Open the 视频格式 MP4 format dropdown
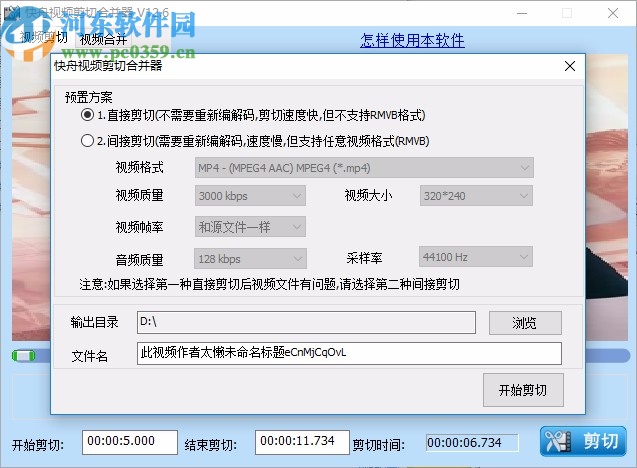 tap(364, 168)
